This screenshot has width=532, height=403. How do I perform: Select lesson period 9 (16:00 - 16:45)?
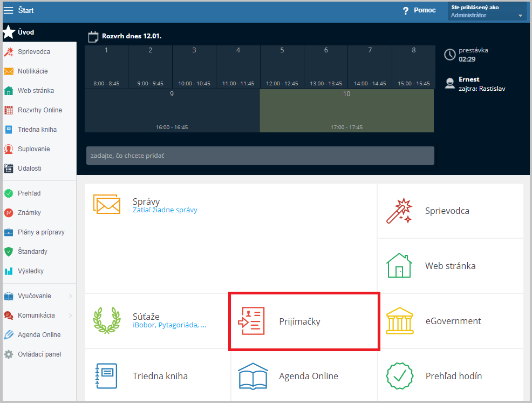click(172, 111)
